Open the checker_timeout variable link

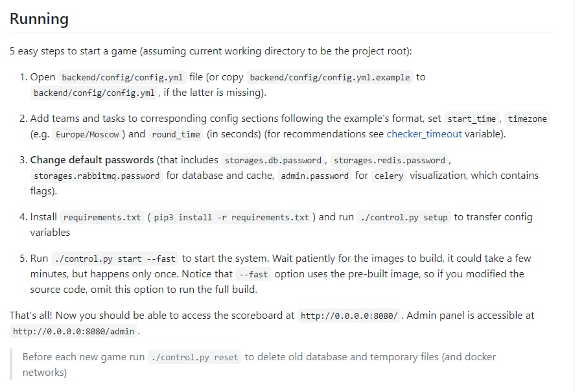coord(424,134)
